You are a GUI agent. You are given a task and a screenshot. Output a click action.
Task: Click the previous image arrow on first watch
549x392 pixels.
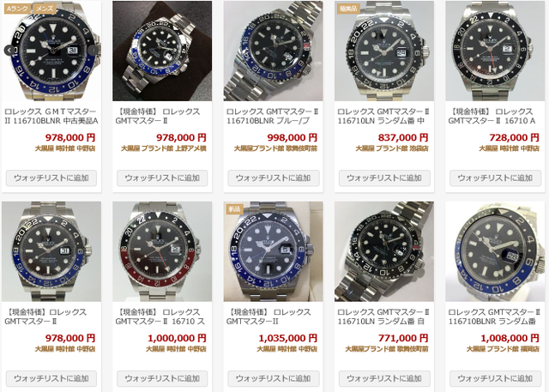click(9, 51)
